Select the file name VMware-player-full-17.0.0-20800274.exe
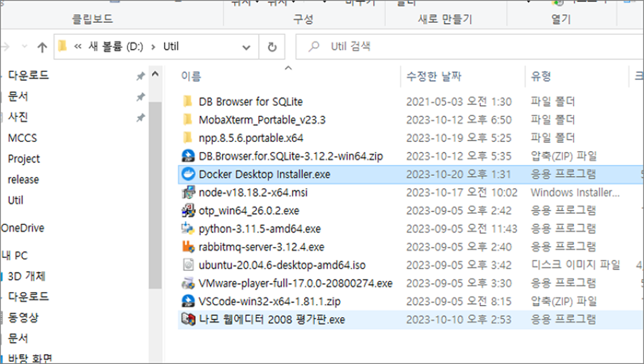Screen dimensions: 644x364 point(296,283)
